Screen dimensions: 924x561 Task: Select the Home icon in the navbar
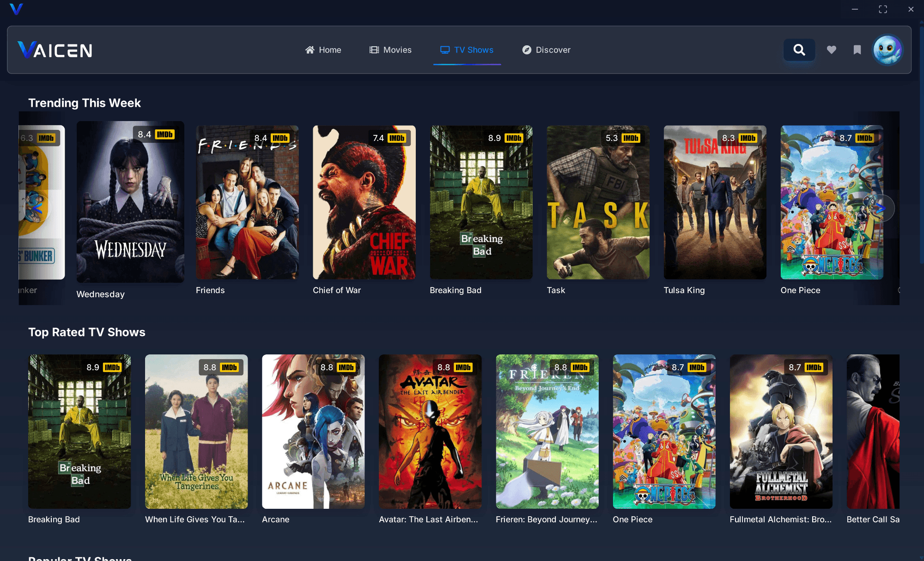310,49
